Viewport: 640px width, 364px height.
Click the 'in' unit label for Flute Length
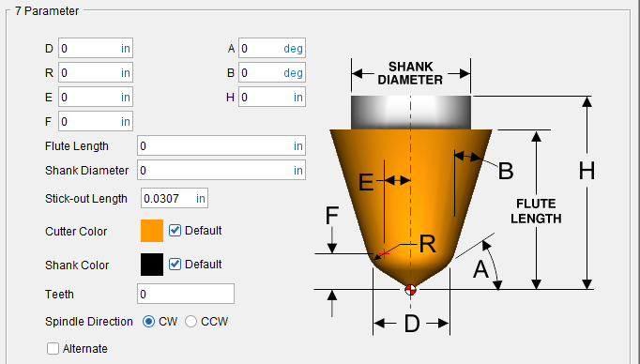point(298,146)
